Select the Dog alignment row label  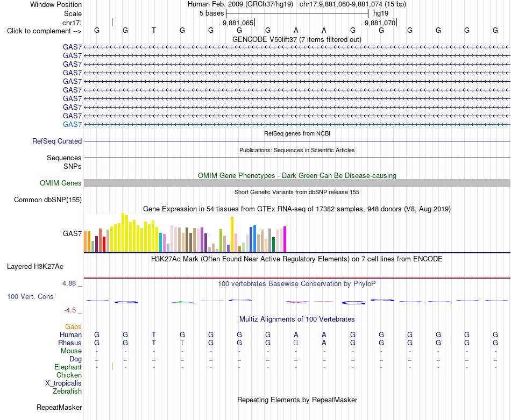75,359
